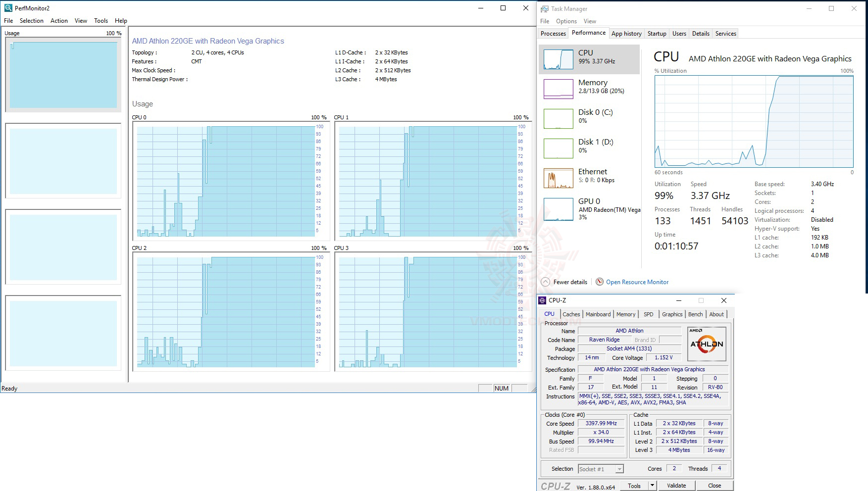The width and height of the screenshot is (868, 491).
Task: Click the Up time value 0:01:10:57
Action: coord(676,246)
